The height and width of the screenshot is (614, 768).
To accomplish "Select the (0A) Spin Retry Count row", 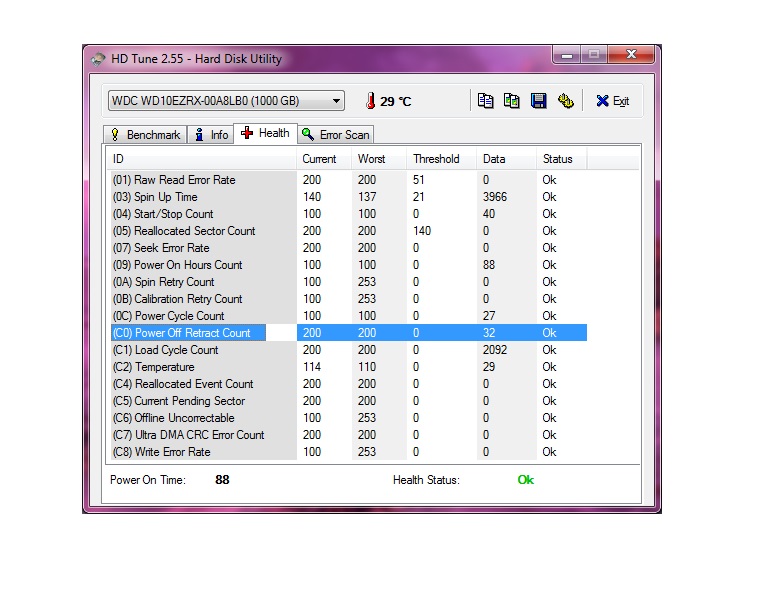I will tap(349, 282).
